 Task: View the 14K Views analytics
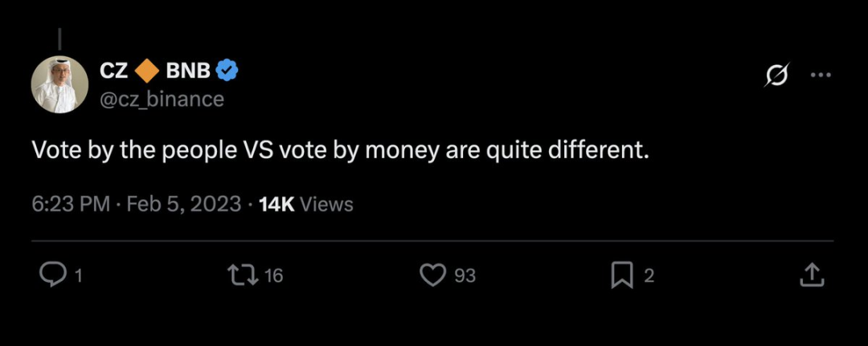[x=306, y=204]
